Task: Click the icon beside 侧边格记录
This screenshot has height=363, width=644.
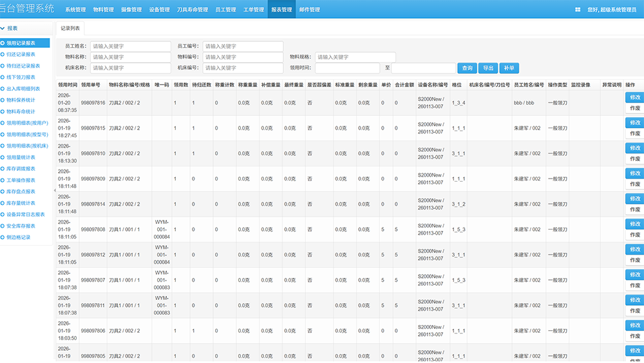Action: [x=3, y=237]
